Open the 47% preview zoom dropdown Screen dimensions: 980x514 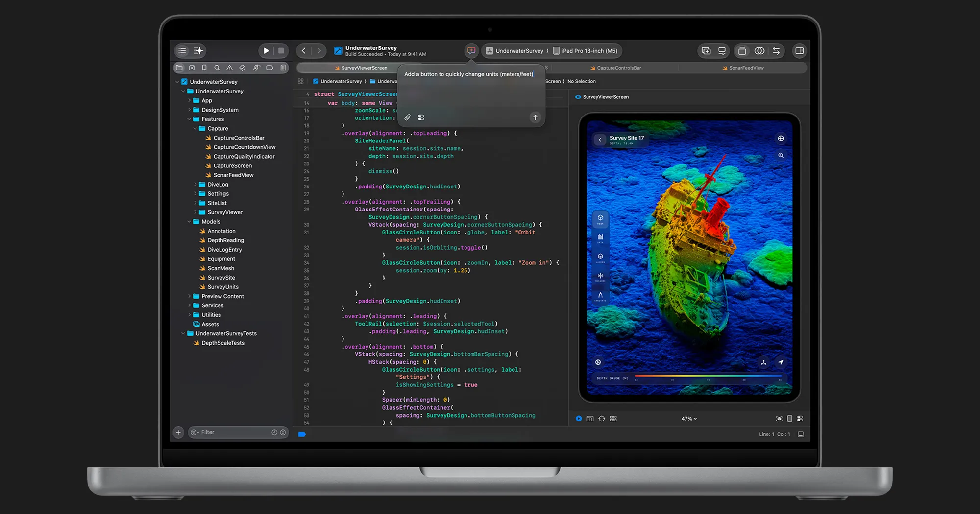[x=689, y=419]
